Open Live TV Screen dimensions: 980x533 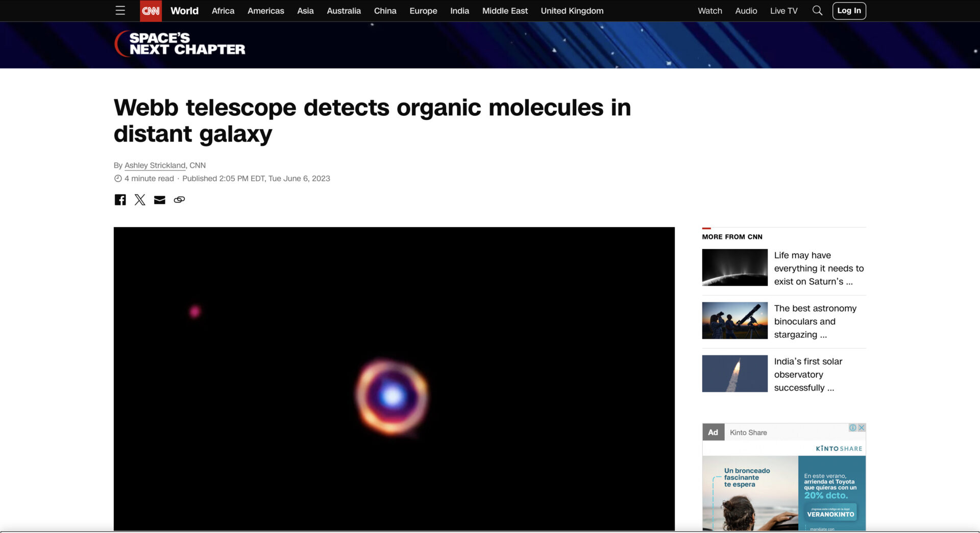click(x=783, y=11)
